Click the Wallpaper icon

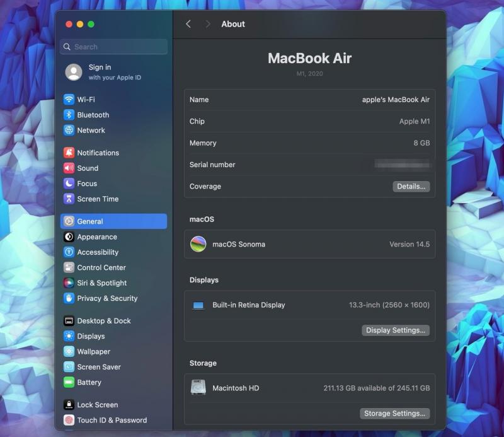[69, 351]
